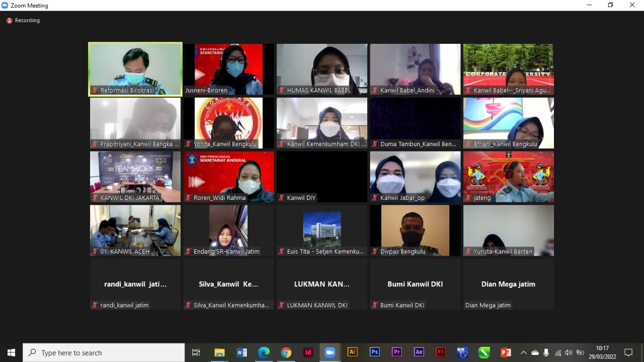Click the Divpas Bengkulu participant video
The image size is (644, 362).
tap(415, 230)
